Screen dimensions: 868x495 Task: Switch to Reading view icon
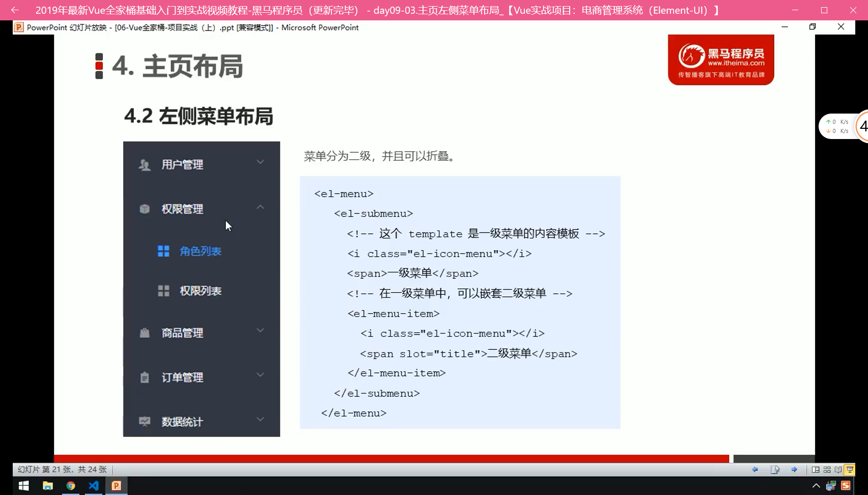click(x=838, y=470)
